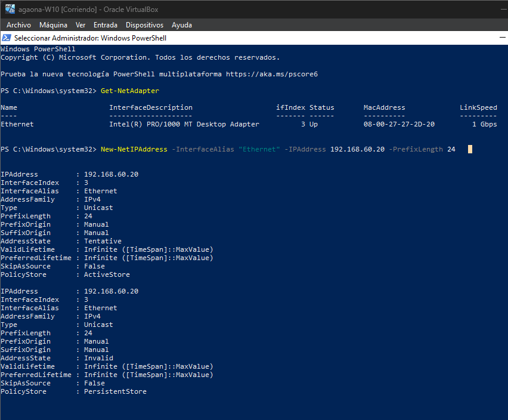Open the Entrada menu
508x420 pixels.
tap(106, 25)
